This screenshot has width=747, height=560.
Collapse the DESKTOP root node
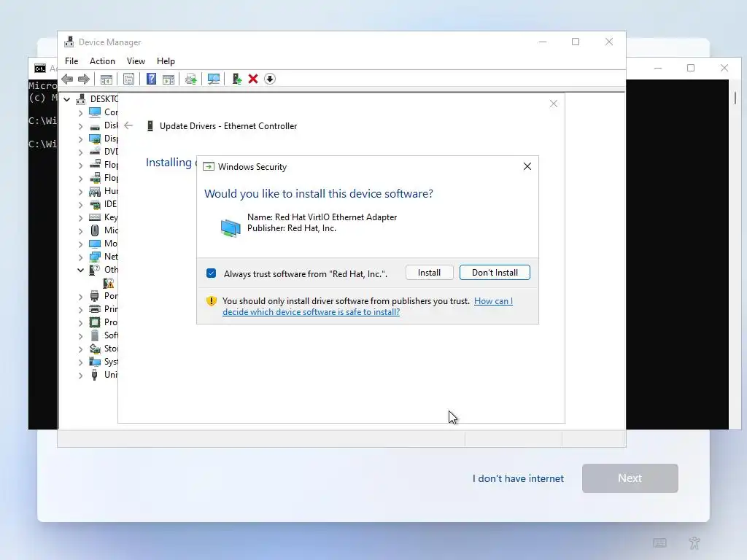tap(67, 99)
